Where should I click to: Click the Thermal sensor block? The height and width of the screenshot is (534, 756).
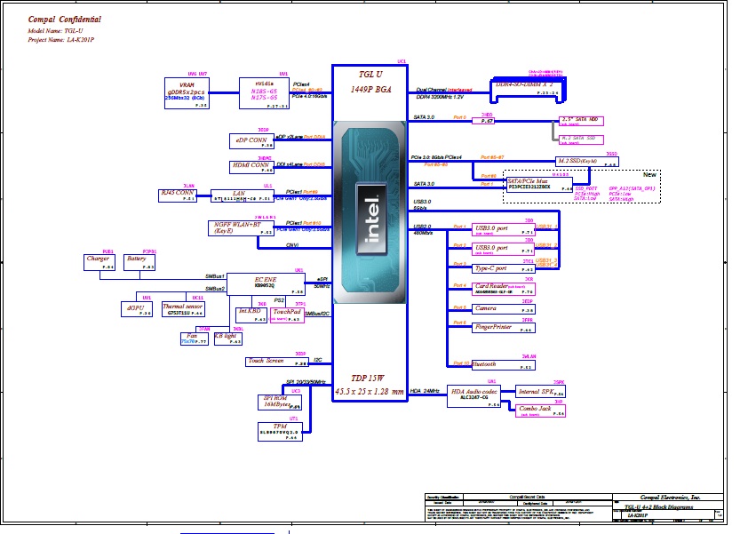tap(183, 309)
